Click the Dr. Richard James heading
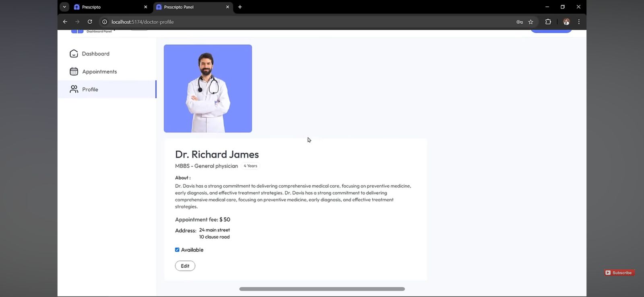Viewport: 644px width, 297px height. click(x=217, y=154)
